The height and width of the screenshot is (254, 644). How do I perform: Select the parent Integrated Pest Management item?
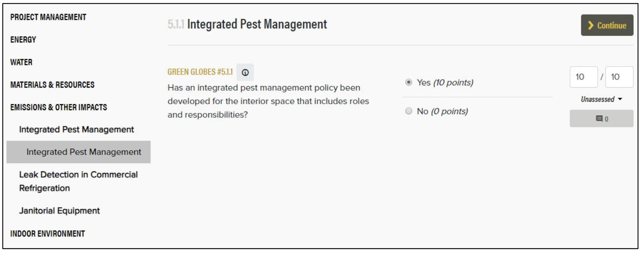pos(77,130)
